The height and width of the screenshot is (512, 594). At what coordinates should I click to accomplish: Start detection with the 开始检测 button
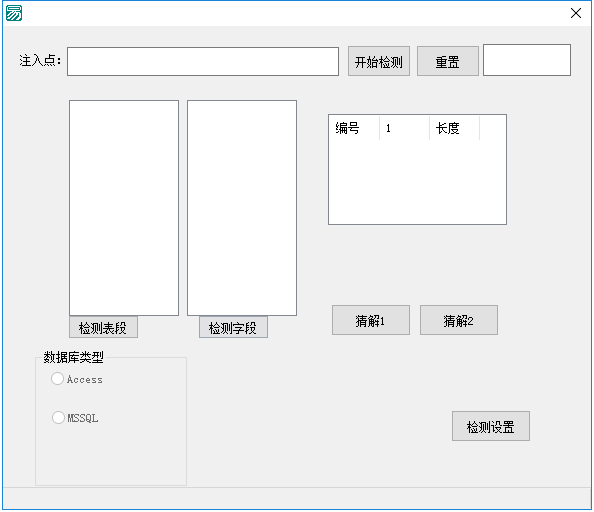(x=378, y=61)
